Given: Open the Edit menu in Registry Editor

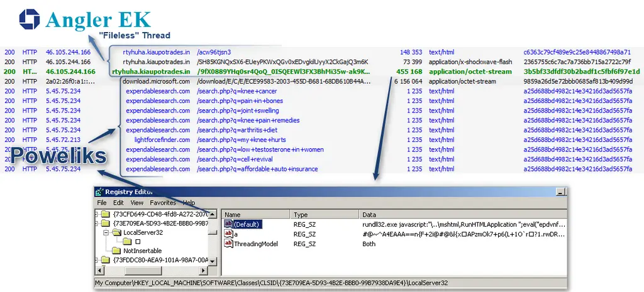Looking at the screenshot, I should coord(118,203).
